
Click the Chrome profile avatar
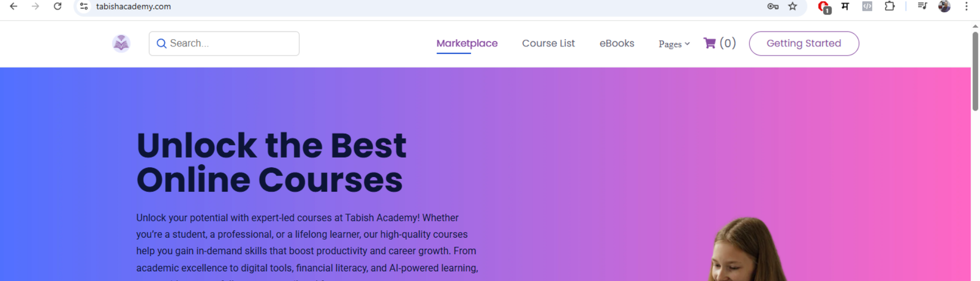(944, 6)
